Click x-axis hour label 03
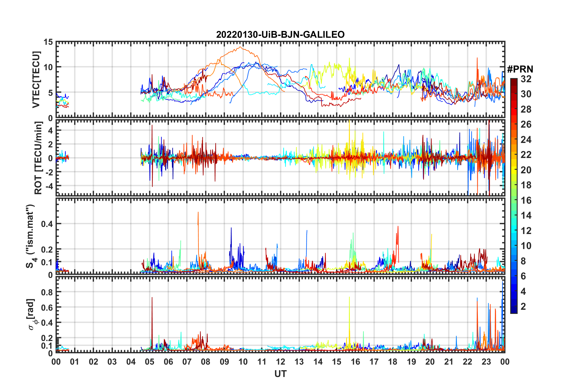This screenshot has height=392, width=561. [112, 362]
